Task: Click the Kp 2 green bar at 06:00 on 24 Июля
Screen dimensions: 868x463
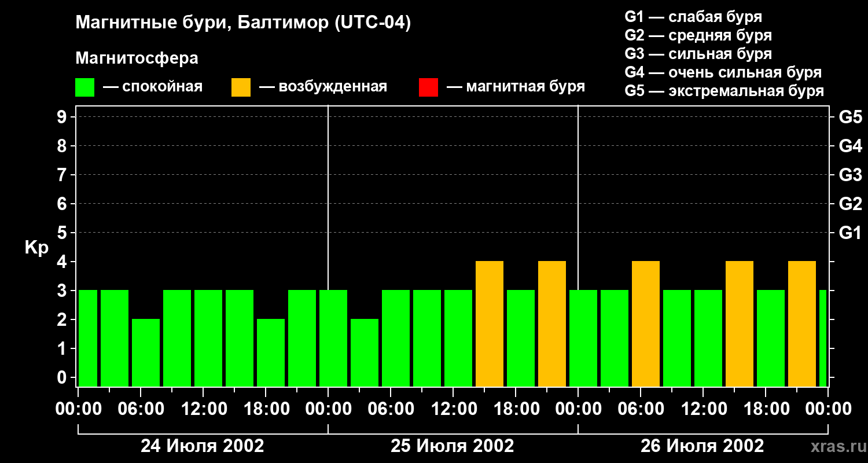Action: point(146,353)
